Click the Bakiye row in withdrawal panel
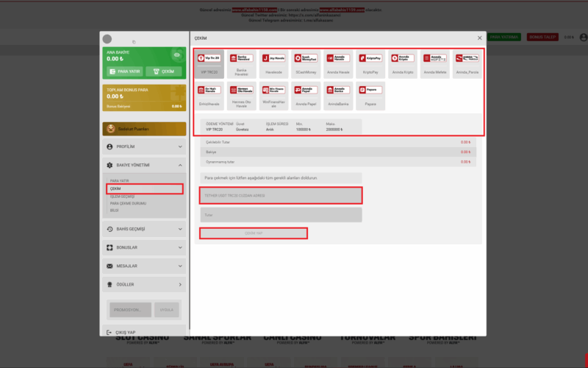The width and height of the screenshot is (588, 368). click(338, 152)
